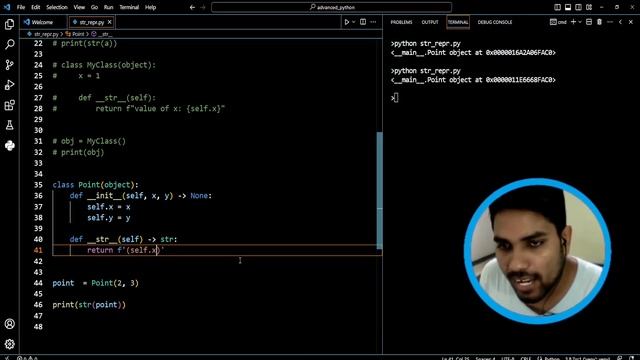The image size is (640, 360).
Task: Click the 'class Point(object):' line
Action: click(96, 185)
